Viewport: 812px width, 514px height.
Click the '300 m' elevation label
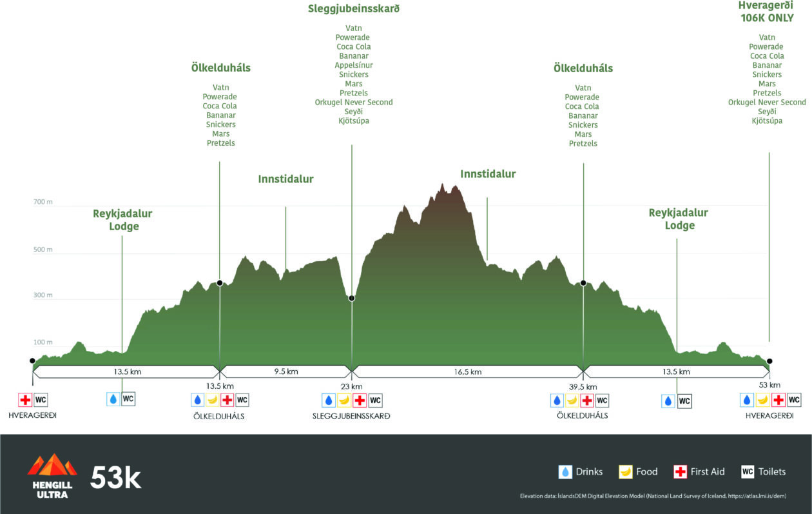43,295
